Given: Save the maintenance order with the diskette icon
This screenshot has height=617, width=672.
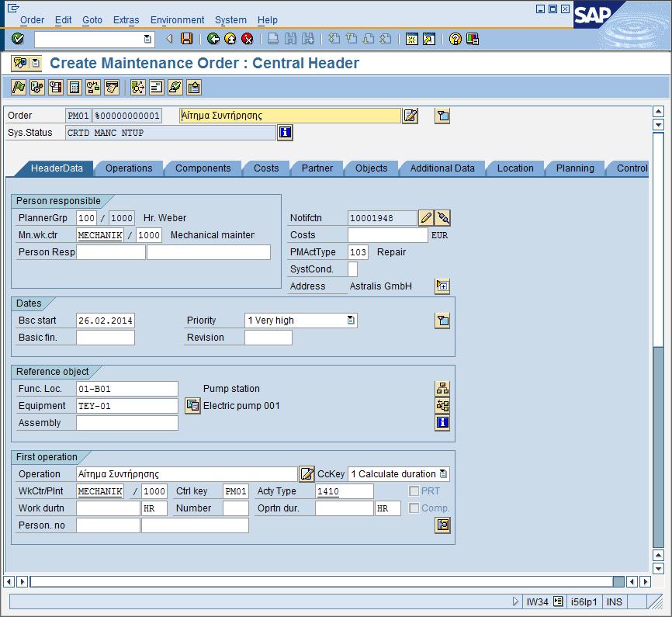Looking at the screenshot, I should (x=186, y=39).
